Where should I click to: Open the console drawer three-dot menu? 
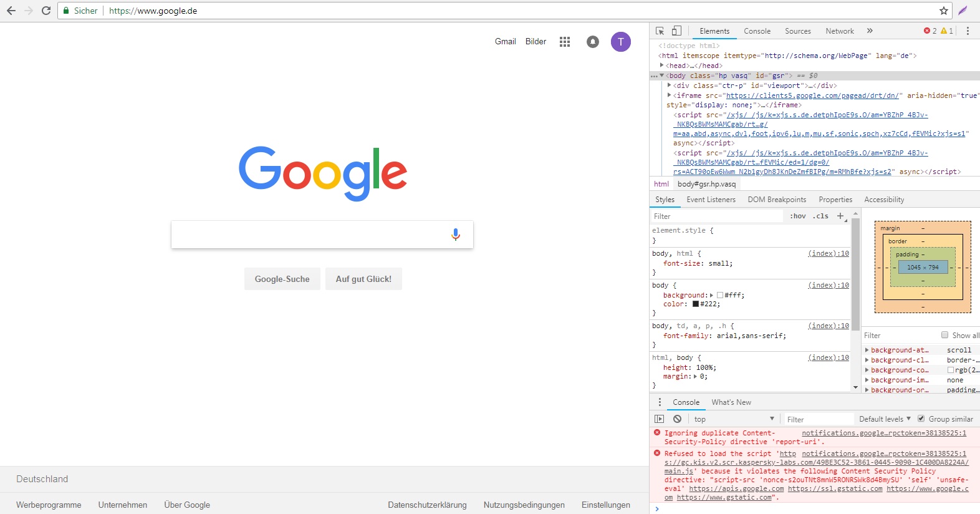click(660, 402)
